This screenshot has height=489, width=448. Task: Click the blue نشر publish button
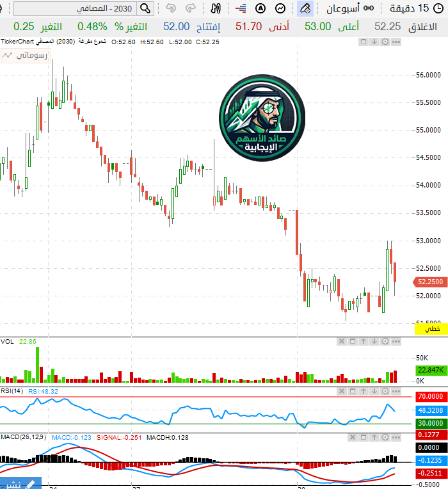tap(20, 483)
